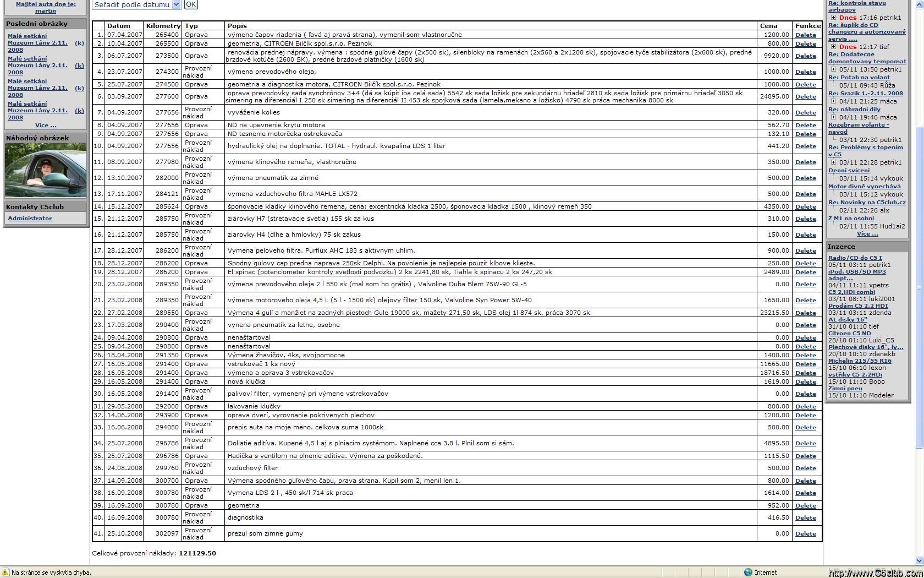Delete row 41 'prezul som zimne gumy'
The height and width of the screenshot is (578, 924).
point(805,533)
